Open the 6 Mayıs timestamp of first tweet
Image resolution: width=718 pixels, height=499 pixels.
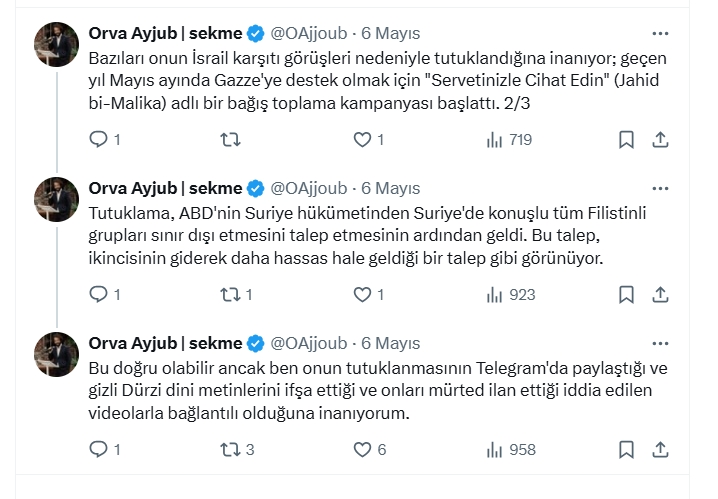(390, 33)
